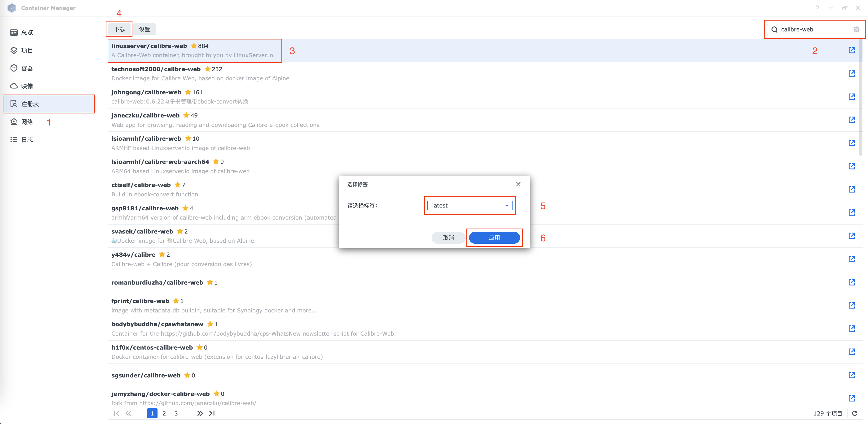Image resolution: width=868 pixels, height=424 pixels.
Task: Open external link for sgsunder/calibre-web
Action: click(851, 375)
